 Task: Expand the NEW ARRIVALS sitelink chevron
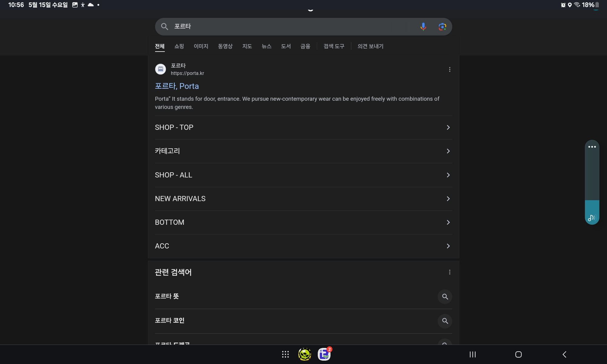(448, 199)
